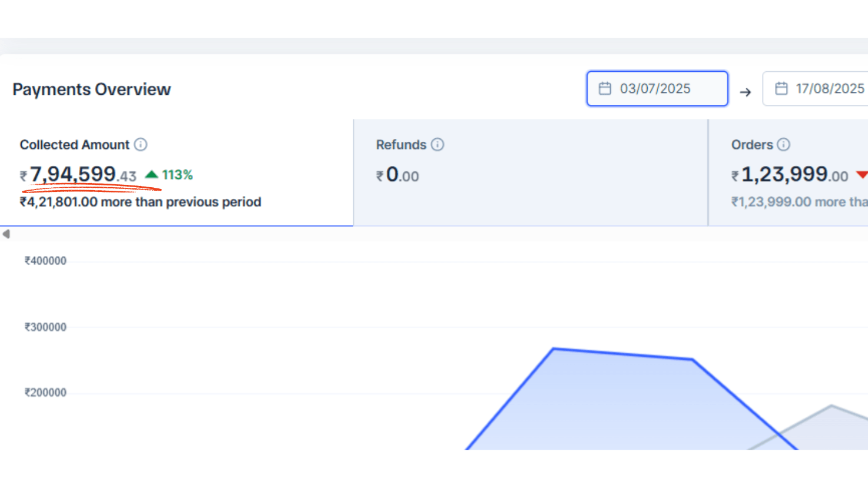This screenshot has width=868, height=488.
Task: Click calendar icon in the 03/07/2025 field
Action: 605,89
